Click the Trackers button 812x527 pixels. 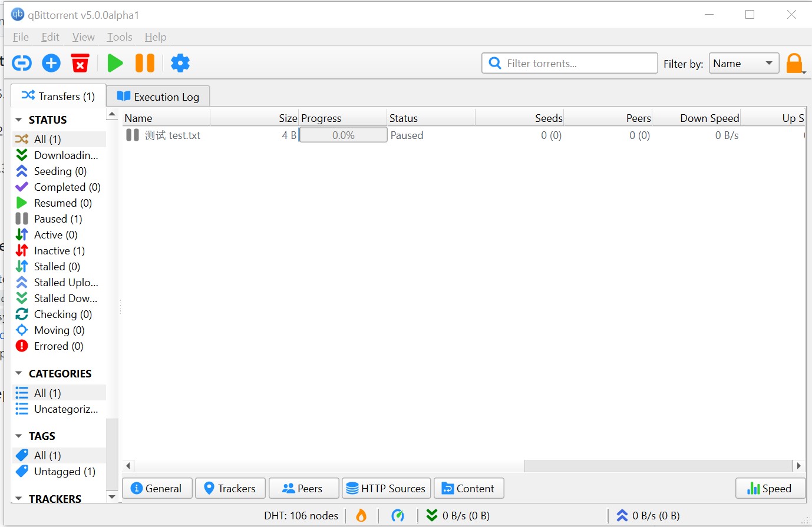click(x=230, y=489)
